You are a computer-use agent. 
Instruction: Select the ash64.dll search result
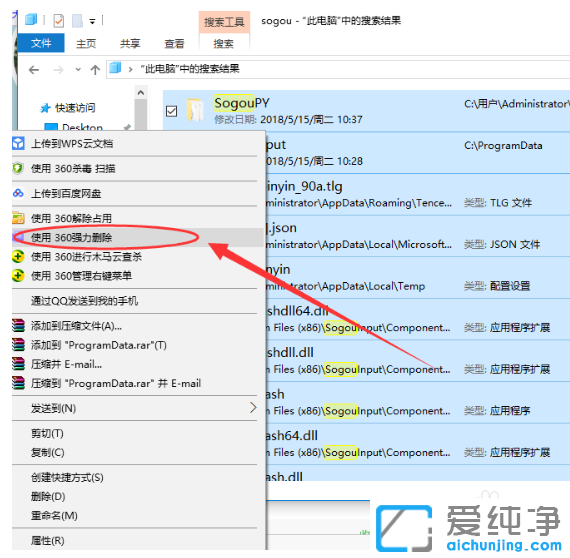tap(292, 435)
